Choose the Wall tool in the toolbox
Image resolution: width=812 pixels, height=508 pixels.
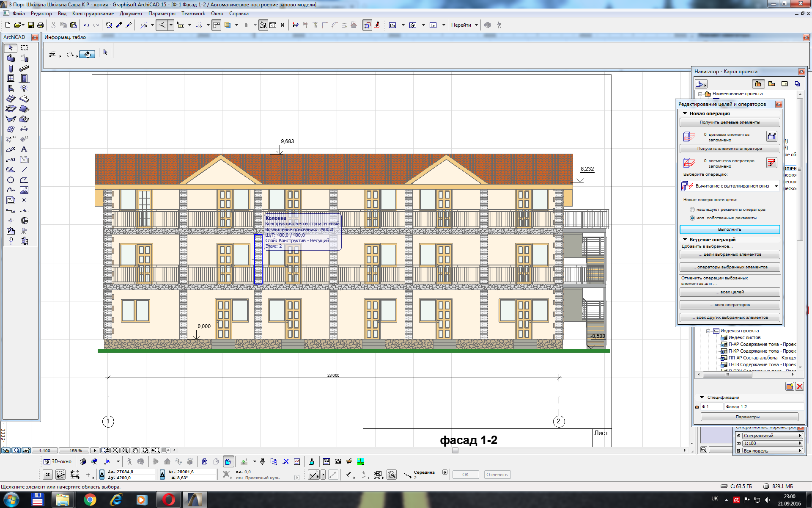click(x=11, y=58)
